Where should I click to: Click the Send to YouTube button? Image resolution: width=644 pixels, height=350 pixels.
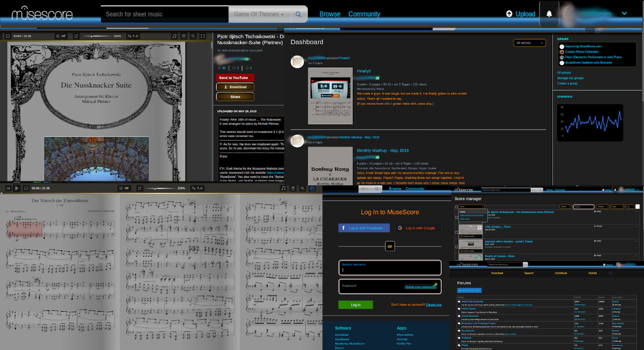[235, 78]
